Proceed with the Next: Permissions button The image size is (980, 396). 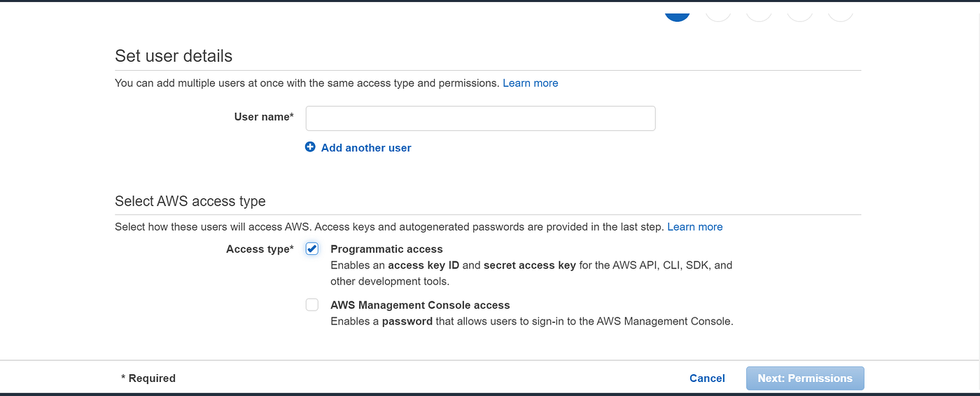point(805,378)
